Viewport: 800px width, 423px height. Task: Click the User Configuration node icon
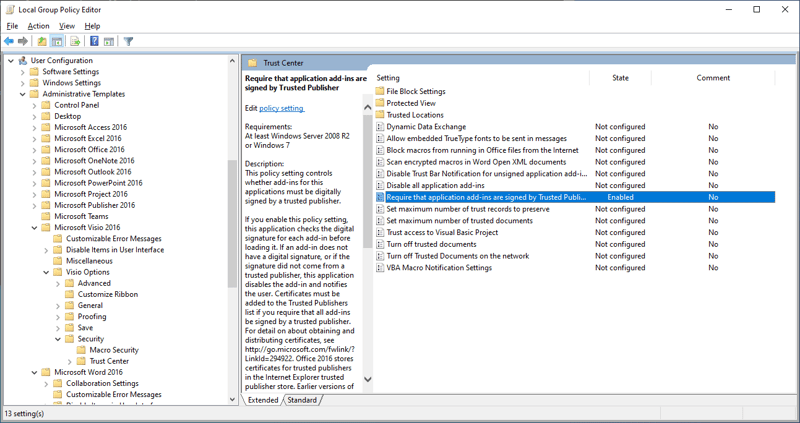pyautogui.click(x=22, y=60)
